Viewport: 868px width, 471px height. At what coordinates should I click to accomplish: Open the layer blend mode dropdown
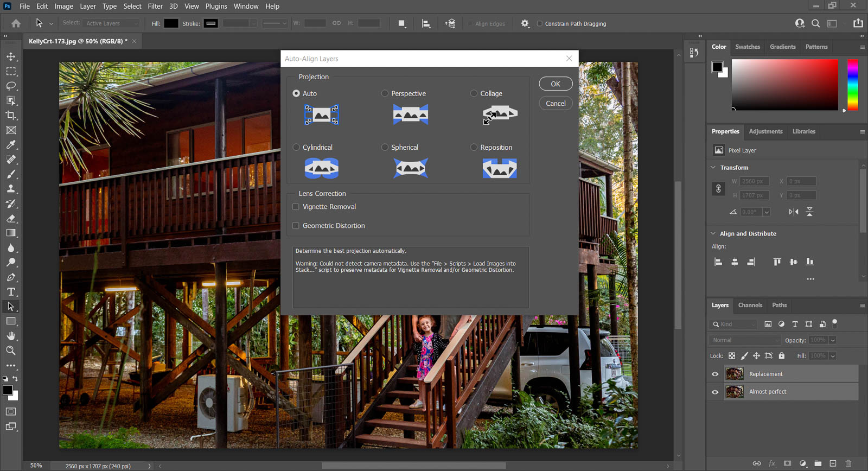click(x=745, y=340)
